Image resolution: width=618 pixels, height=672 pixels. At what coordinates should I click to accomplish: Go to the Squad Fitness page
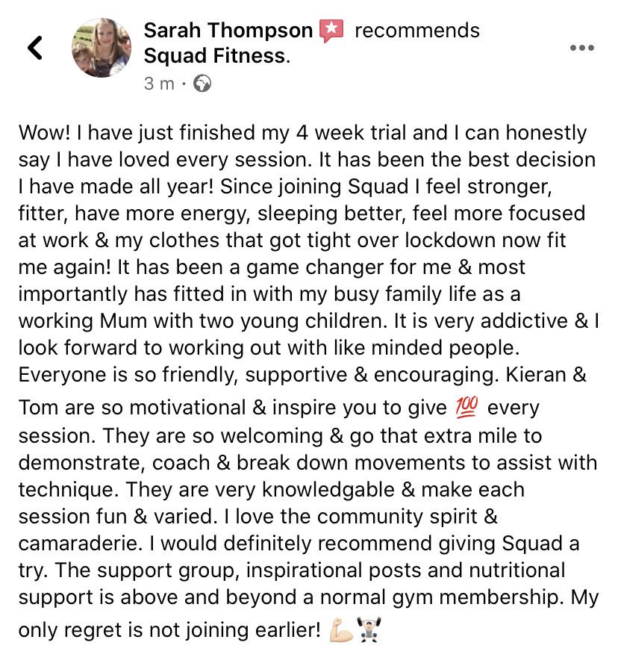coord(215,56)
